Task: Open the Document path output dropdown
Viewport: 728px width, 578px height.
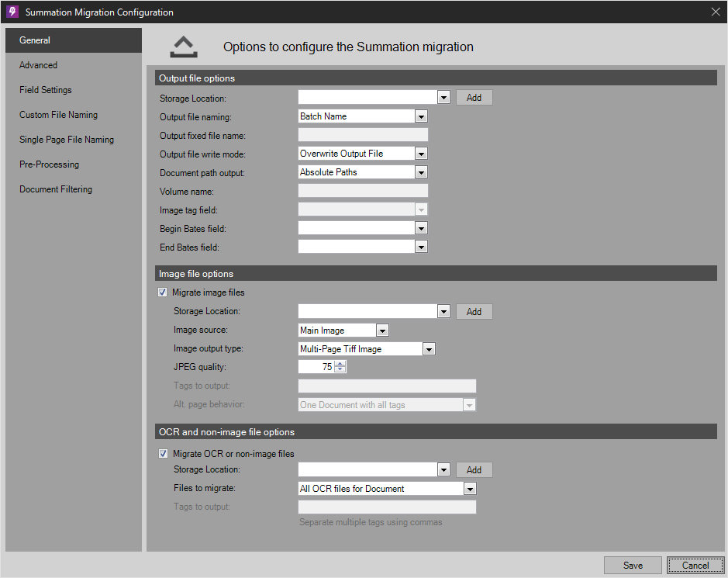Action: (421, 172)
